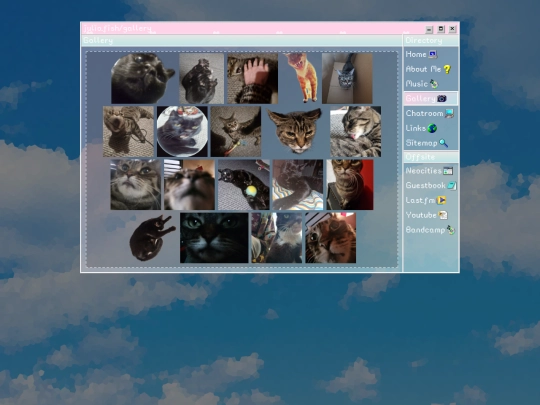Click the music icon beside Bandcamp
This screenshot has width=540, height=405.
[x=451, y=230]
